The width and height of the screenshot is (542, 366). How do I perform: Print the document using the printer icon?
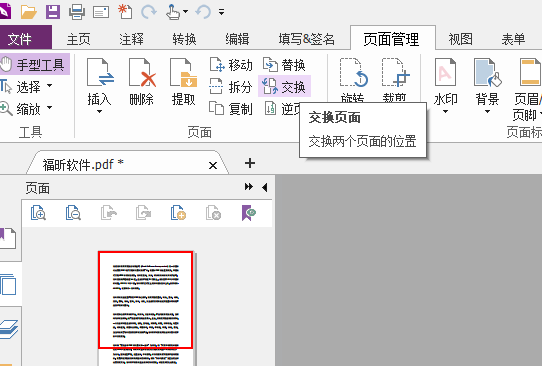77,12
